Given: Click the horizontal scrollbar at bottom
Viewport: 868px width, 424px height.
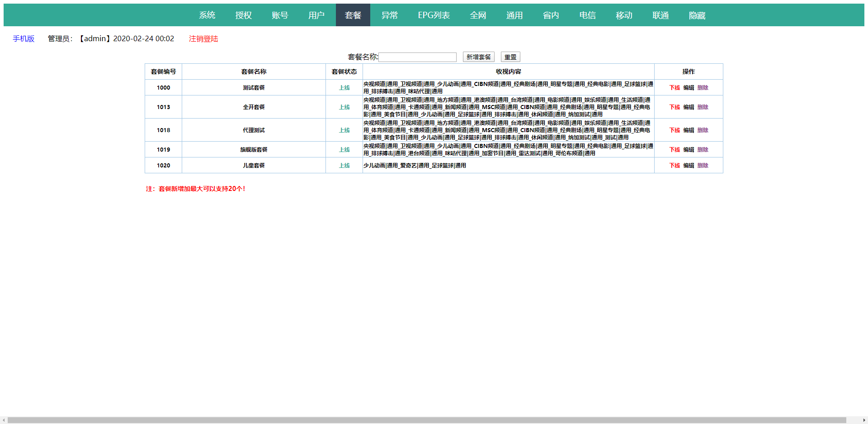Looking at the screenshot, I should 427,420.
